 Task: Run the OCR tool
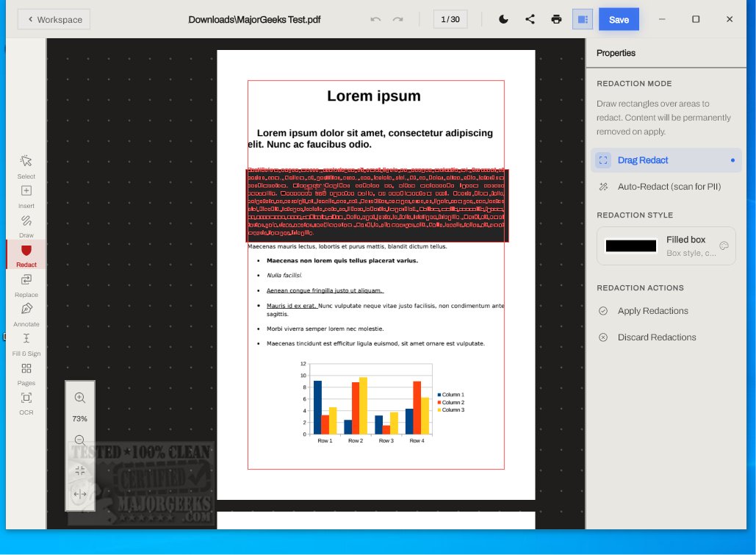click(26, 404)
